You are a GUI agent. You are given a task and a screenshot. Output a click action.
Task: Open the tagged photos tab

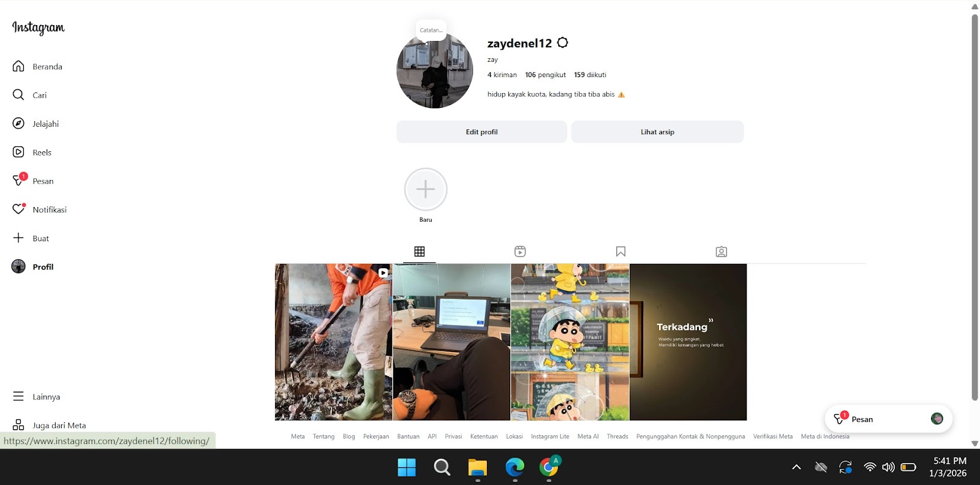(722, 252)
